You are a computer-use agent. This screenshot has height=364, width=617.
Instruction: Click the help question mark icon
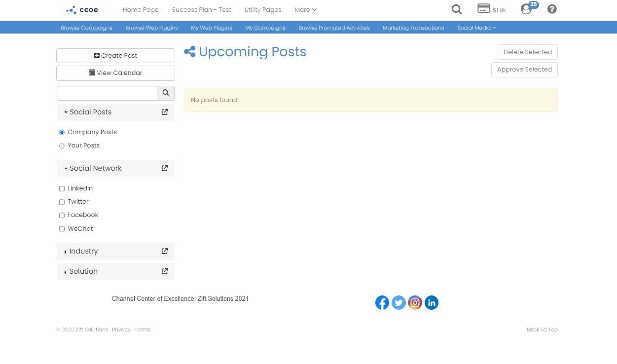551,9
